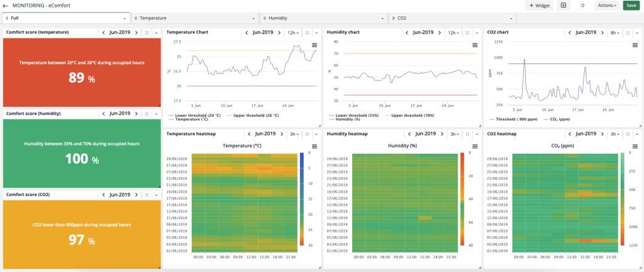
Task: Open the 12h interval dropdown on Temperature Chart
Action: pyautogui.click(x=293, y=33)
